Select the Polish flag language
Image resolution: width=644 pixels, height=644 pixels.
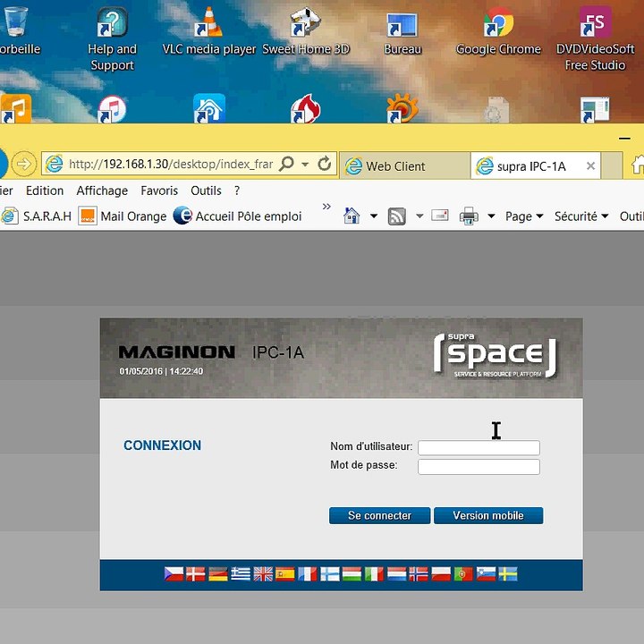coord(441,573)
